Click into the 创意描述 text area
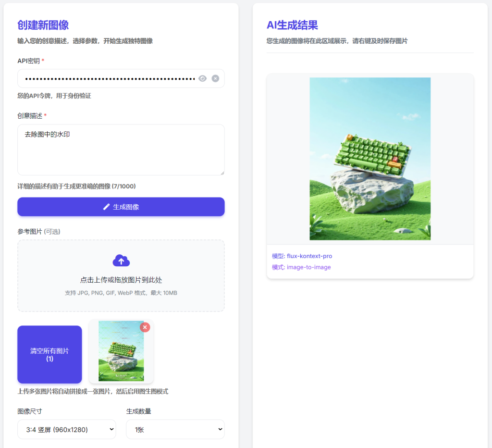492x448 pixels. click(121, 149)
